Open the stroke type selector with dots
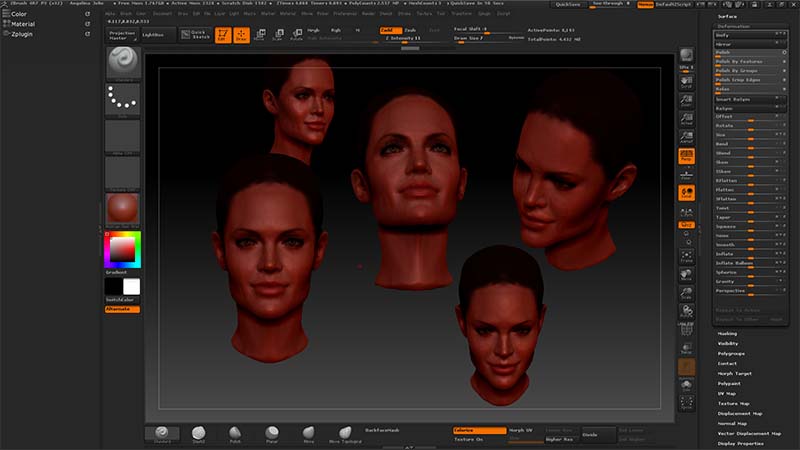This screenshot has width=800, height=450. (x=122, y=99)
